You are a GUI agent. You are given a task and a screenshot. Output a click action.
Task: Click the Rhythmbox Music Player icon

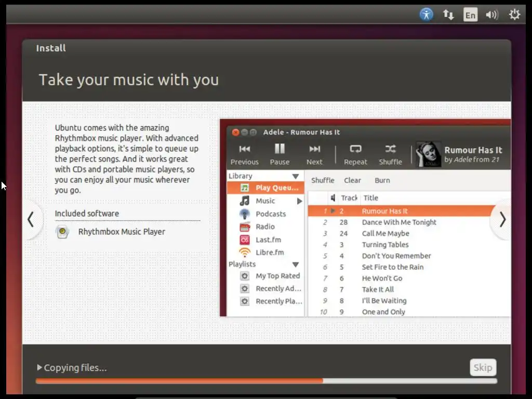click(62, 232)
